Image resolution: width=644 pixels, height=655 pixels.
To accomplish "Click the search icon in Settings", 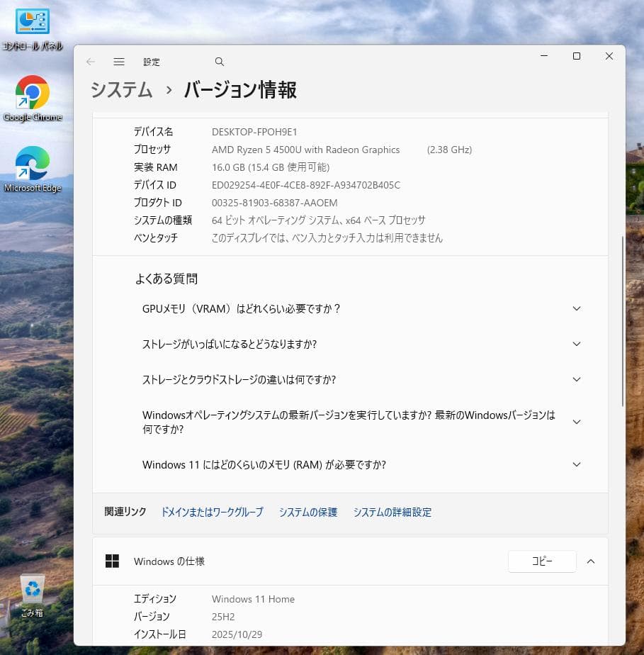I will click(219, 62).
